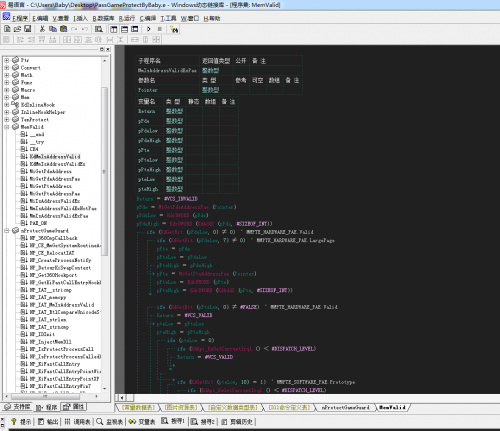Image resolution: width=500 pixels, height=431 pixels.
Task: Switch to the 自定义数据类型表 editor tab
Action: click(233, 407)
